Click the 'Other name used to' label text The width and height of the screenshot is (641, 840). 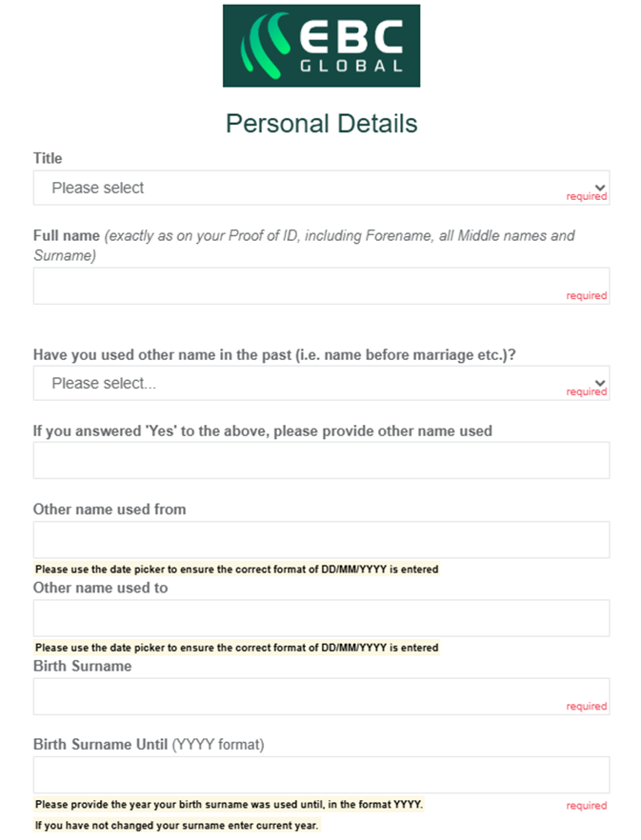click(x=100, y=588)
